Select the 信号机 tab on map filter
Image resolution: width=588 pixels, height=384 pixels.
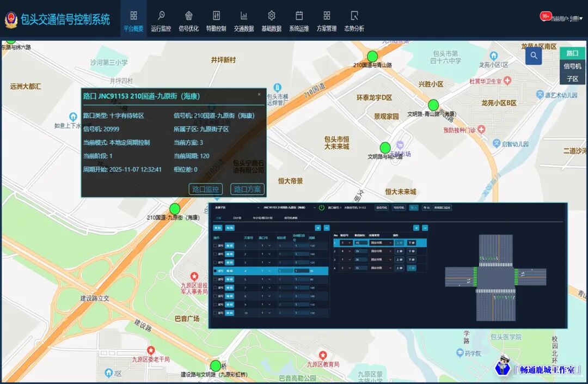(572, 66)
